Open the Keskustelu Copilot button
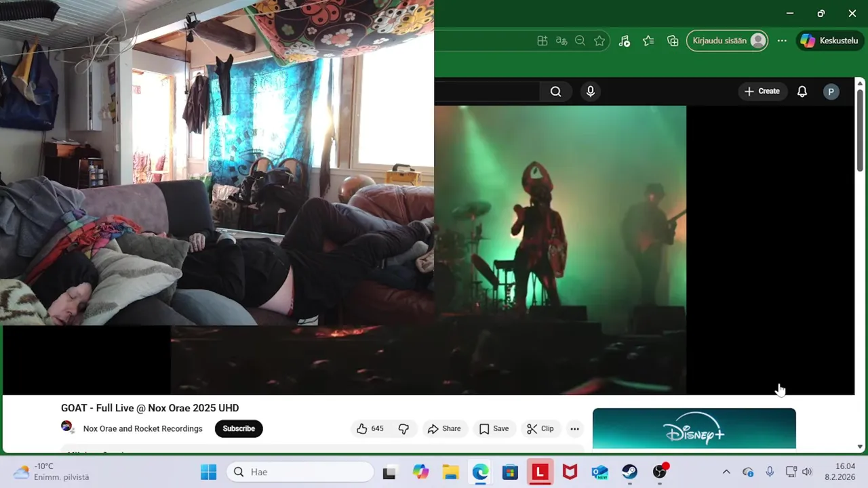The image size is (868, 488). pos(829,41)
